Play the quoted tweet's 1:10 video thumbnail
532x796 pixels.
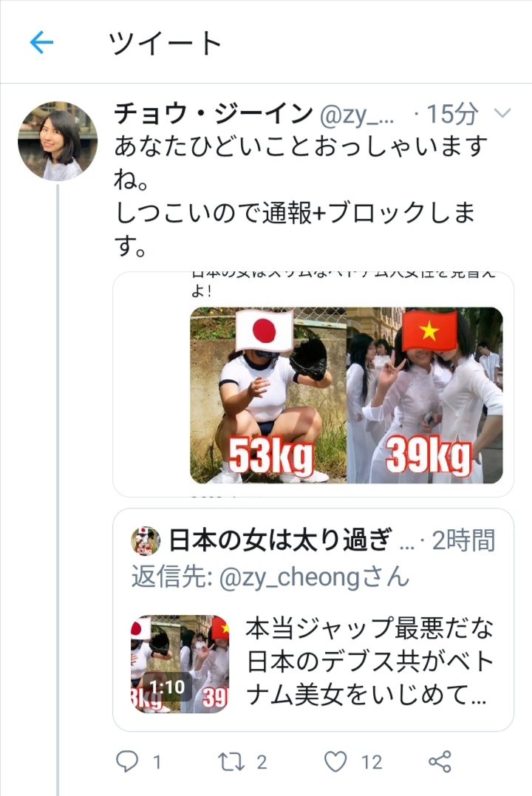point(180,664)
